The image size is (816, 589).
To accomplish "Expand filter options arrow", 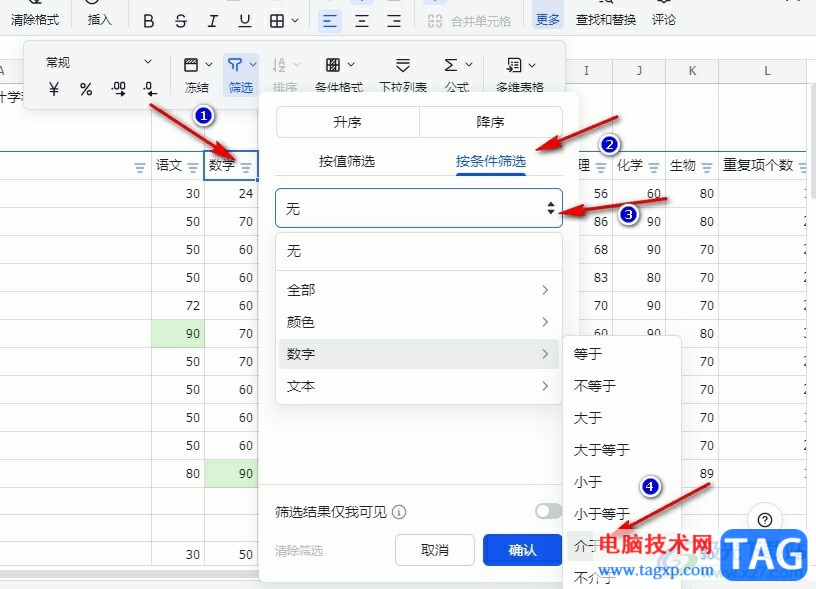I will point(253,65).
